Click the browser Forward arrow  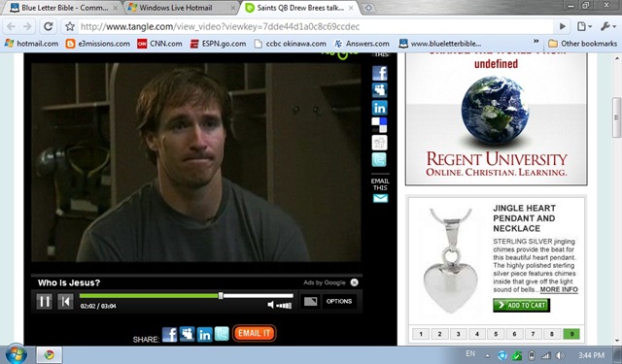(28, 26)
